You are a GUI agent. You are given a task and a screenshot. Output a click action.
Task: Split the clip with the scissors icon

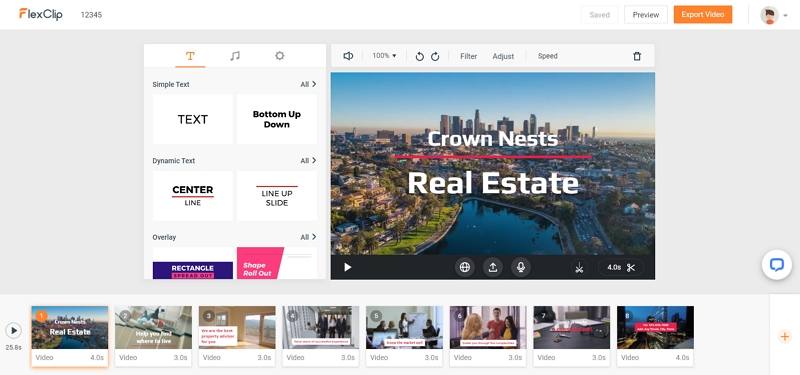coord(579,267)
